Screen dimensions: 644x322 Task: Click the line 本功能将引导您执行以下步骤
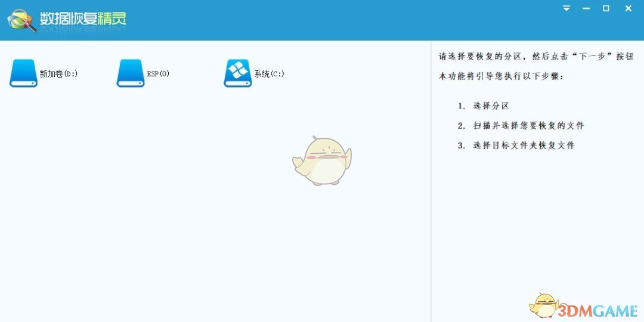(x=501, y=76)
